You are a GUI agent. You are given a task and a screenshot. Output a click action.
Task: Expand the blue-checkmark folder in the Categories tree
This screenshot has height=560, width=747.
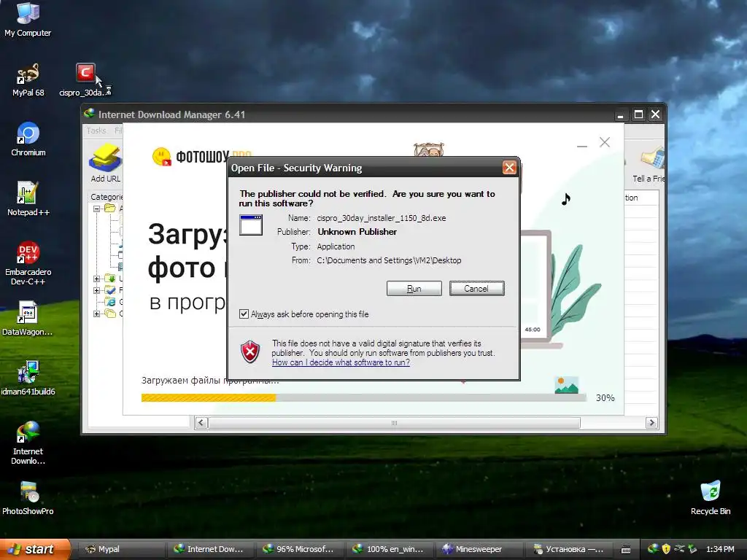click(97, 290)
